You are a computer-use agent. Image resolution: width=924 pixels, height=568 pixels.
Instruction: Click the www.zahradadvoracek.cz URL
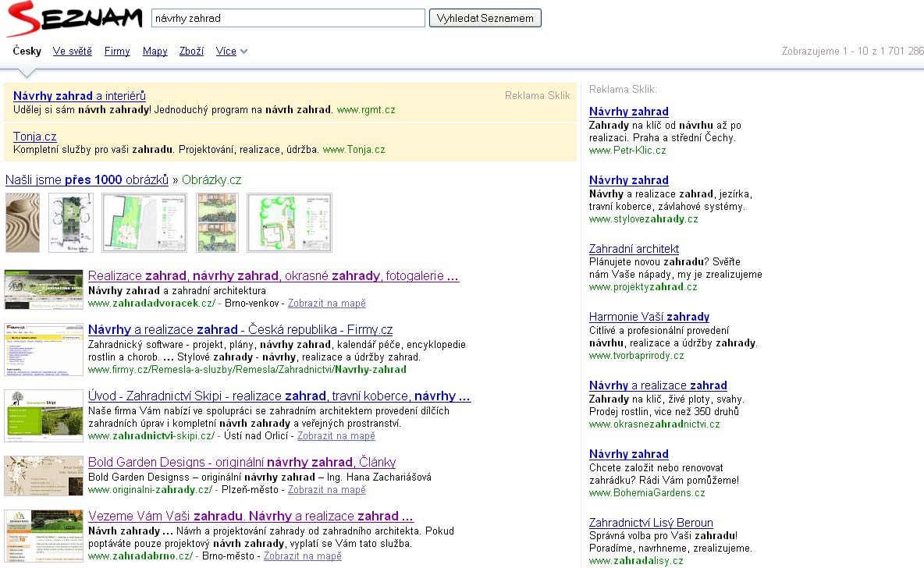pos(152,304)
